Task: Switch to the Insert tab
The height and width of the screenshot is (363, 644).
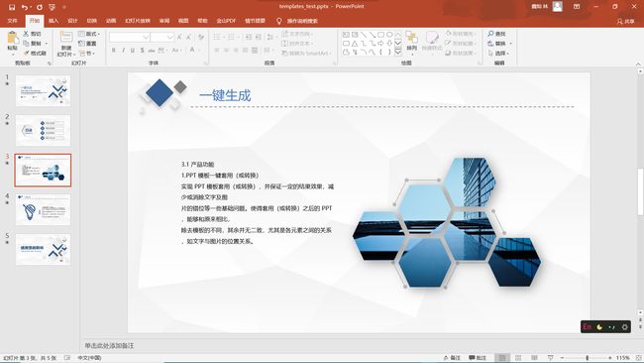Action: coord(54,21)
